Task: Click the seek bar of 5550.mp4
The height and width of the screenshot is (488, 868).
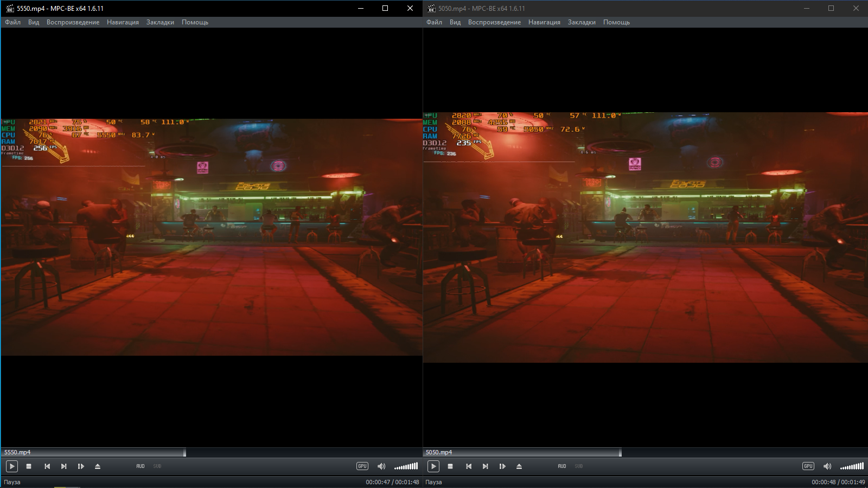Action: tap(211, 452)
